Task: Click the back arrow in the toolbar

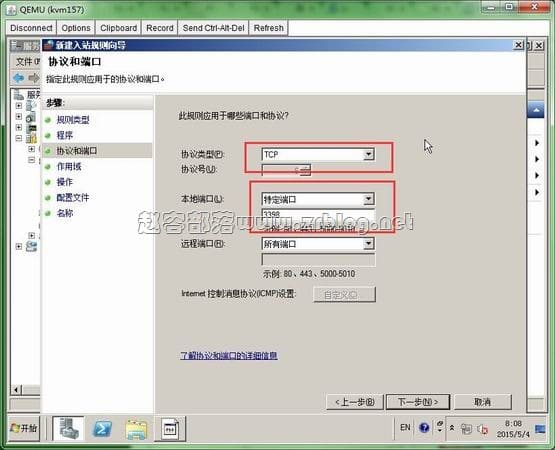Action: [19, 78]
